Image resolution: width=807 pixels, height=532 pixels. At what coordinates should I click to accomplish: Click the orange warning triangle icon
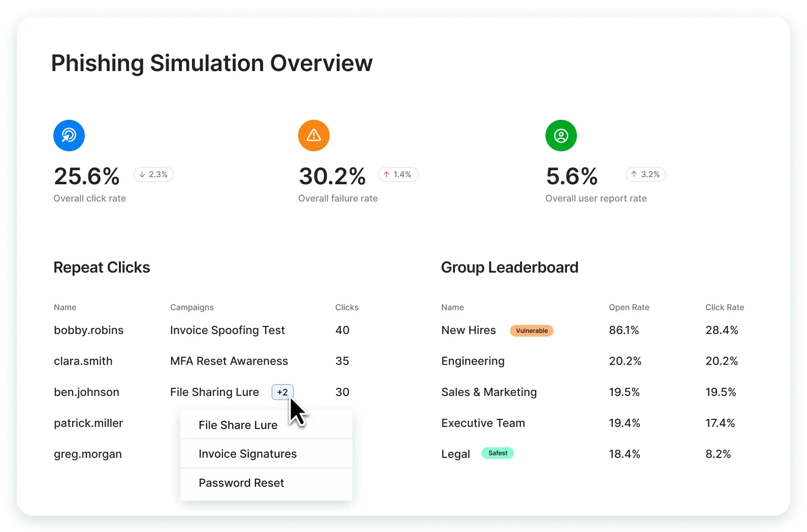coord(314,136)
